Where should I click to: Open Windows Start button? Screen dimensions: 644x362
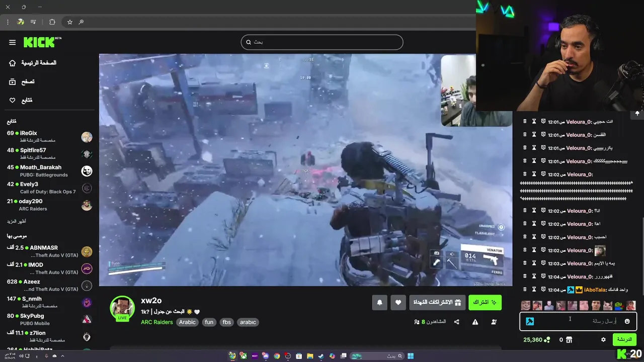411,356
